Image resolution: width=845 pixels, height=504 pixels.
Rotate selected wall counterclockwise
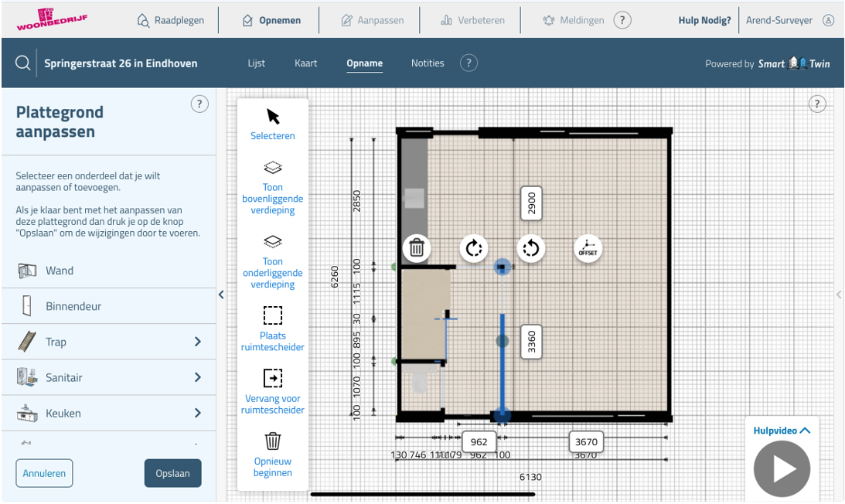click(x=531, y=248)
